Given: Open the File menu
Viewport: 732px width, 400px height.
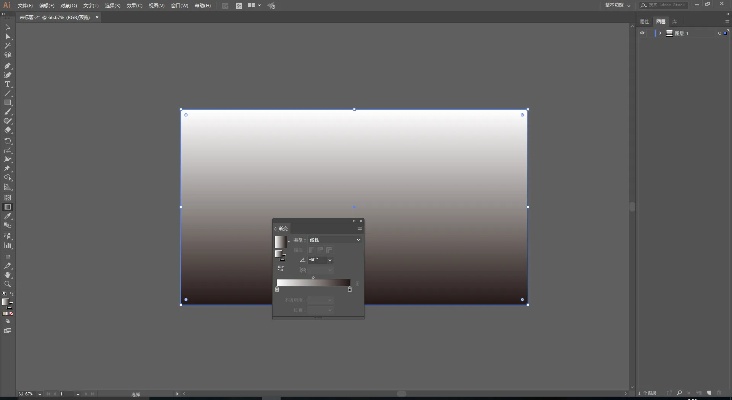Looking at the screenshot, I should point(25,6).
